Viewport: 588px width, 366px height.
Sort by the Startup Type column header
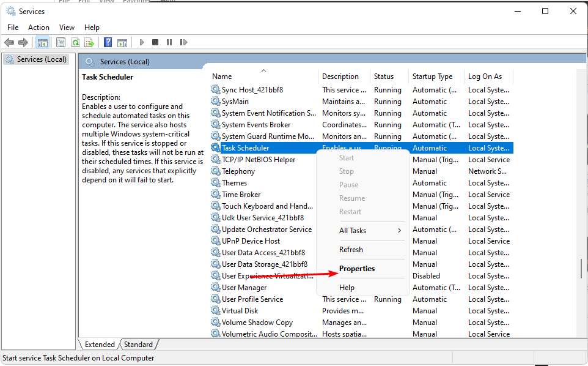point(436,77)
